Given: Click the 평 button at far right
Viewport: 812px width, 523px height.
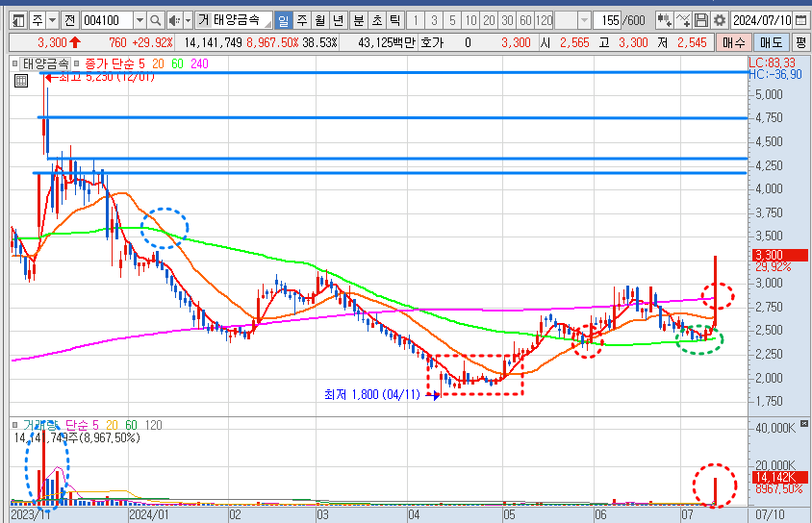Looking at the screenshot, I should point(801,42).
